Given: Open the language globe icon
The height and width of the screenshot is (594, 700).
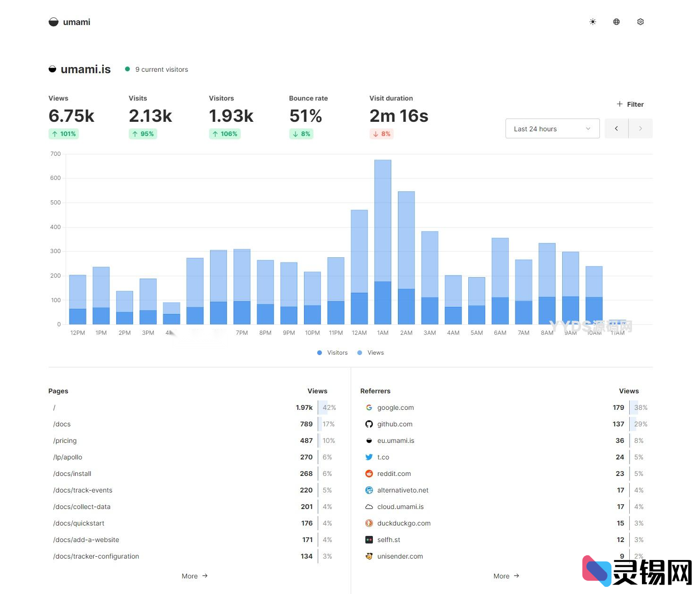Looking at the screenshot, I should 616,22.
